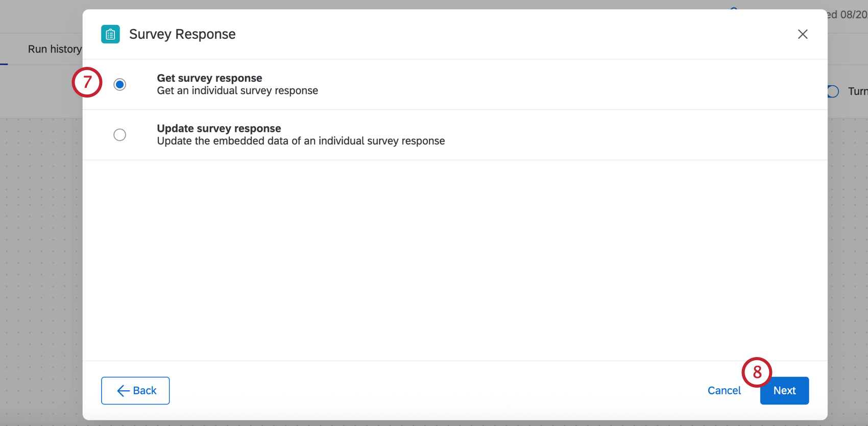868x426 pixels.
Task: Click the bold Update survey response label
Action: pos(219,128)
